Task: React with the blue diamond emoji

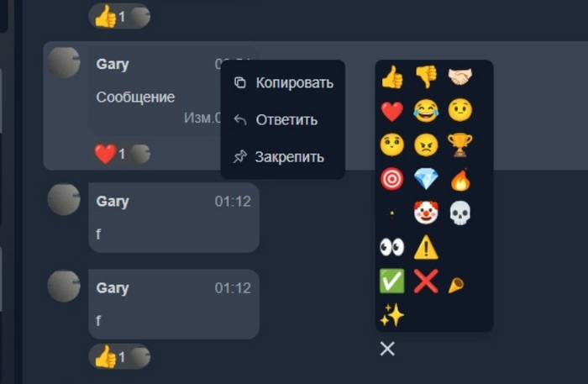Action: [x=426, y=179]
